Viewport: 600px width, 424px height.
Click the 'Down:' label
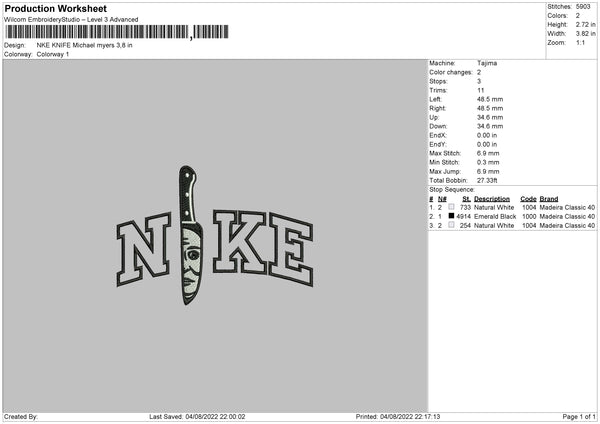438,126
